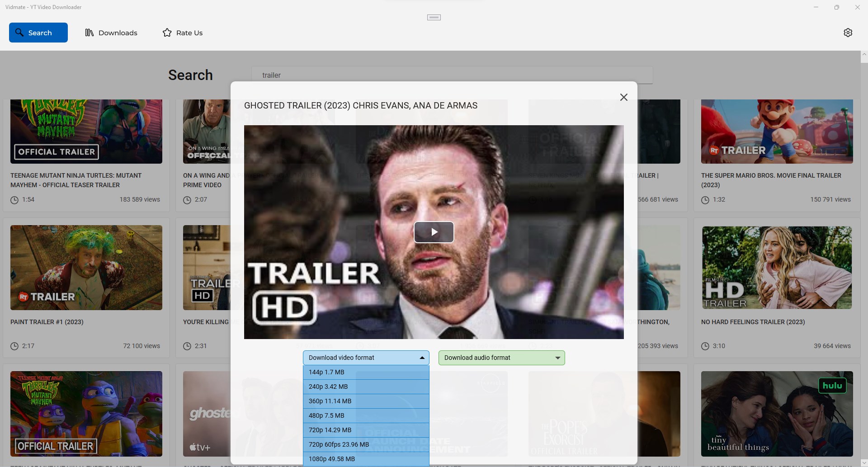Choose 360p 11.14 MB option
This screenshot has width=868, height=467.
click(366, 401)
